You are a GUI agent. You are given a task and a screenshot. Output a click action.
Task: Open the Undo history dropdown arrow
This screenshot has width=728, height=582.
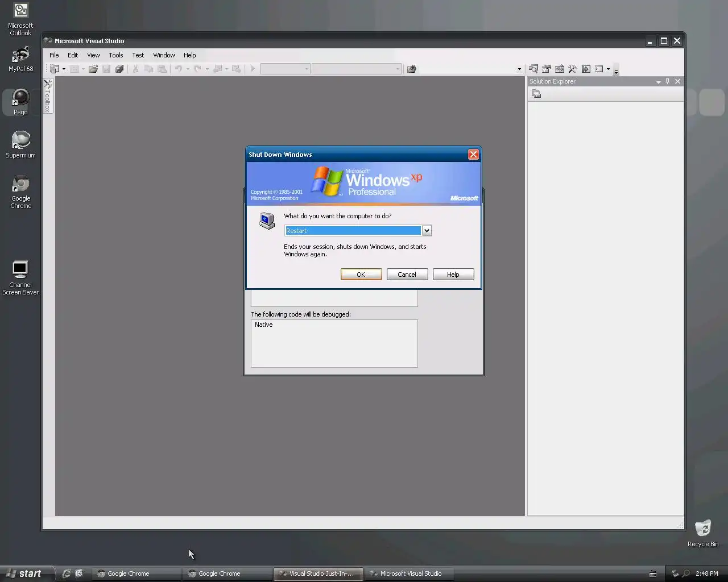[x=188, y=69]
